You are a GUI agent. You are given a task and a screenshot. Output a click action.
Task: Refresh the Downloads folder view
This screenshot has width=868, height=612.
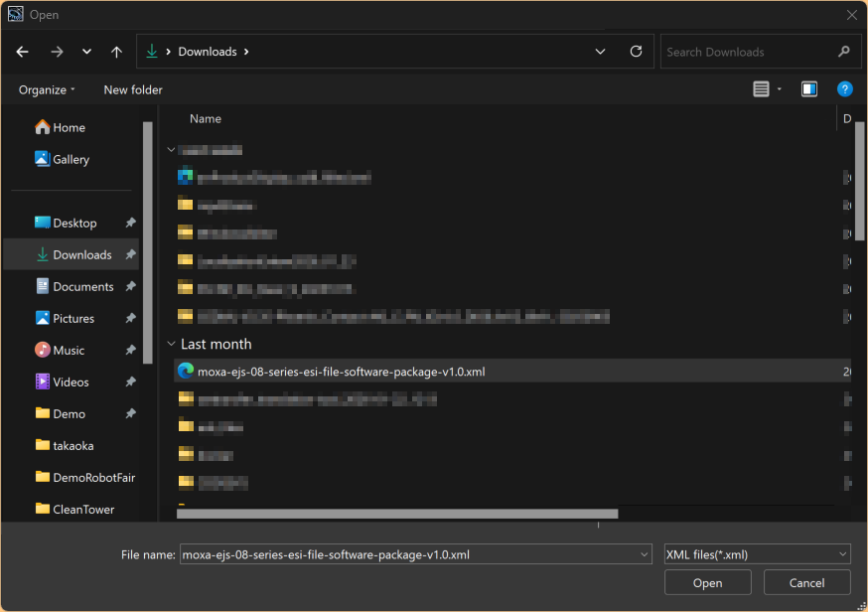point(636,52)
